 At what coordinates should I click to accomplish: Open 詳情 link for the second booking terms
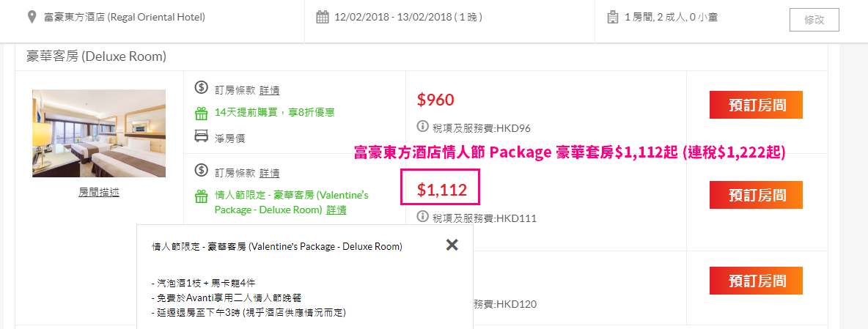click(270, 172)
